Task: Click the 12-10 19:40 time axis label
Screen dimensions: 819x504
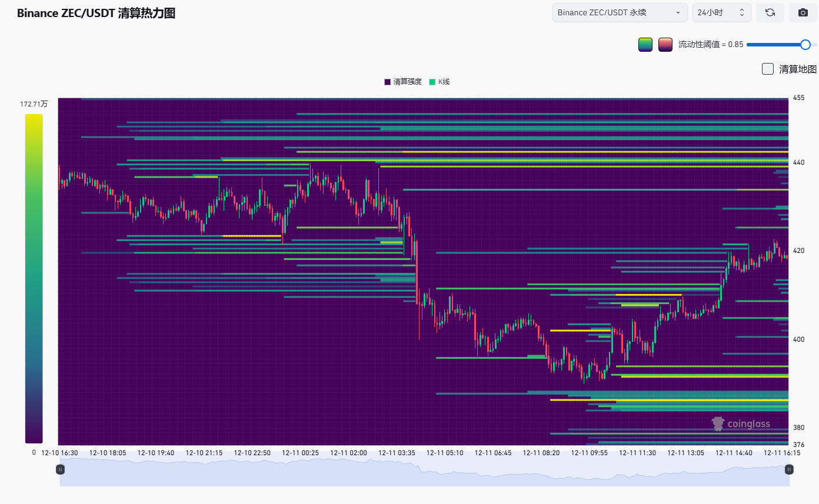Action: pyautogui.click(x=156, y=453)
